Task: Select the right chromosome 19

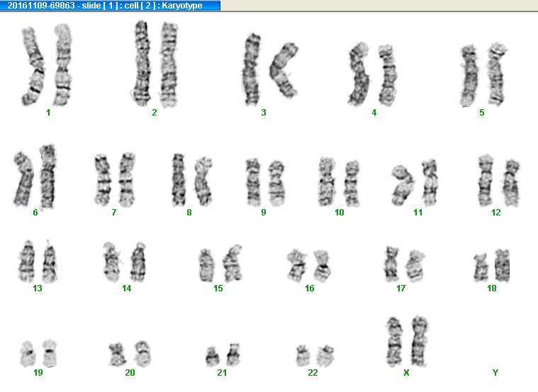Action: point(50,353)
